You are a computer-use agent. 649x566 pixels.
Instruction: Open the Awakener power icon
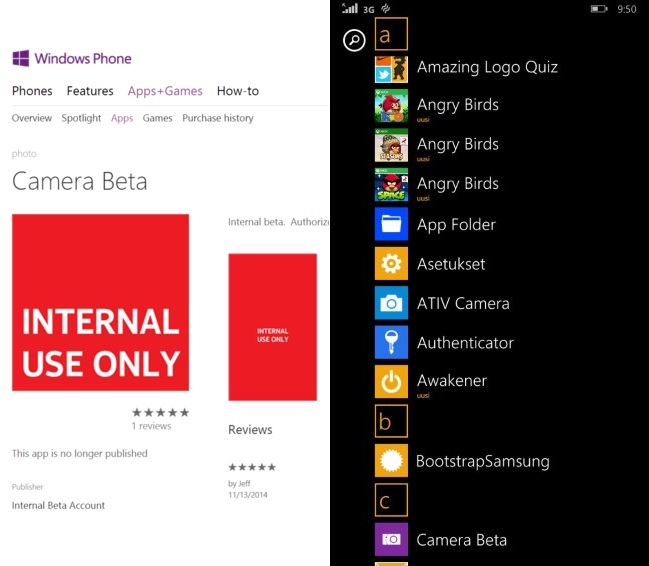click(391, 381)
